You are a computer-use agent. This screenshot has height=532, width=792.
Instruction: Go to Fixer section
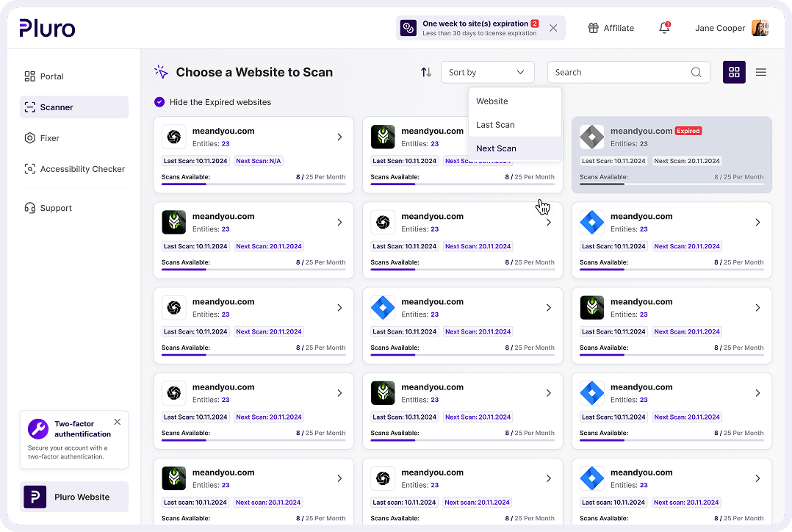[50, 138]
